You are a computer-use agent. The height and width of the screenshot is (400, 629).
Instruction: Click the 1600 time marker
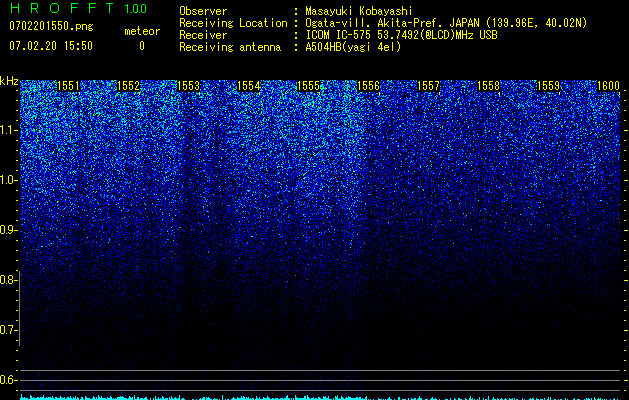coord(609,86)
